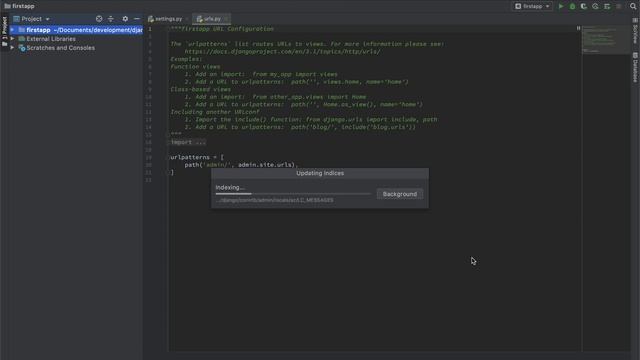Select the firstapp project root tree item

pos(76,30)
